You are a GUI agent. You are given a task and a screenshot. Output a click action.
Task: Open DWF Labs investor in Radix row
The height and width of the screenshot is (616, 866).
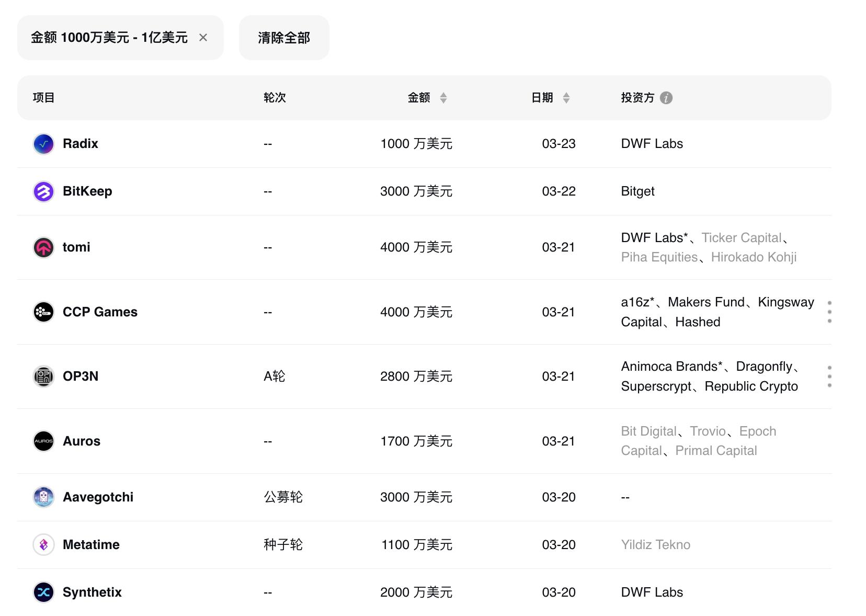[x=652, y=144]
